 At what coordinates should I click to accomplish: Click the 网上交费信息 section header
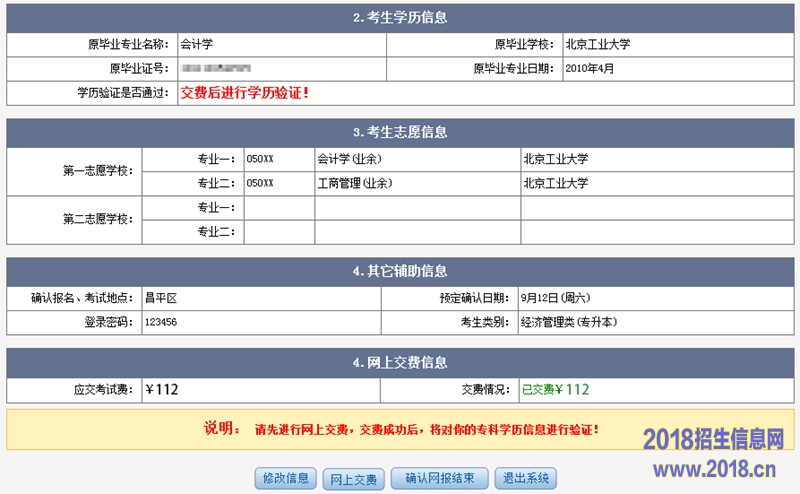tap(400, 363)
